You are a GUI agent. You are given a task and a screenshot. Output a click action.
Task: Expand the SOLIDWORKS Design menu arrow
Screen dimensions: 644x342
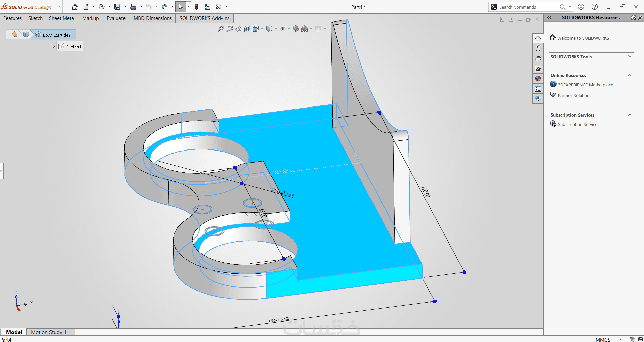pyautogui.click(x=59, y=7)
